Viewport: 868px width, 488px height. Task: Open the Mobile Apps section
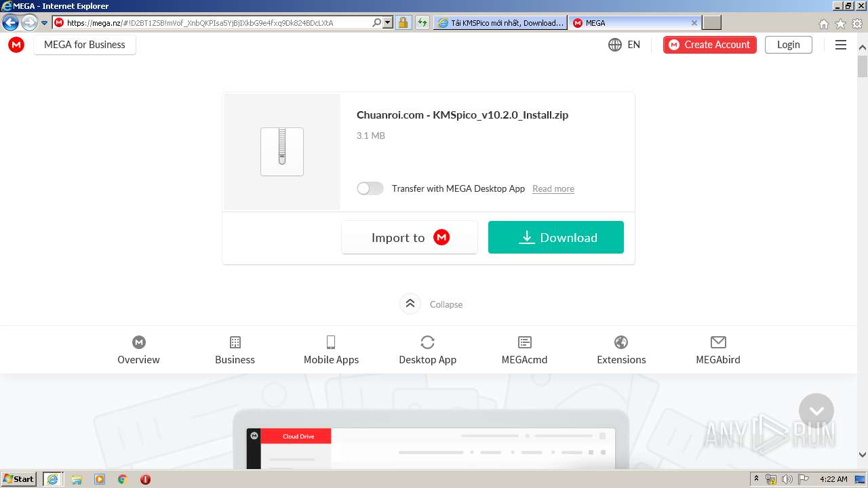331,350
